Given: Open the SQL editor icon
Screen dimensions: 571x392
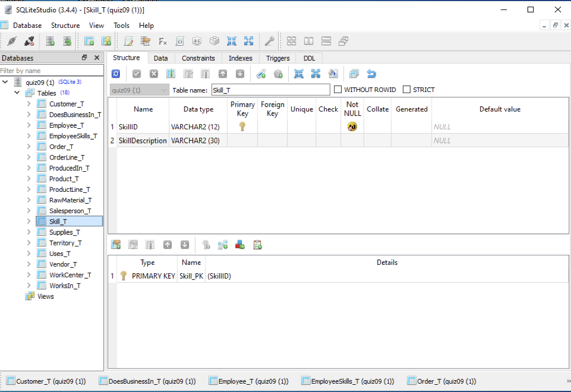Looking at the screenshot, I should coord(129,41).
